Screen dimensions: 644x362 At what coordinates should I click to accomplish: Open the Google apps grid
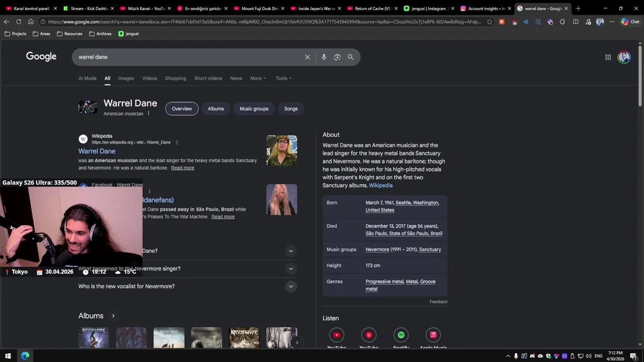pos(608,57)
